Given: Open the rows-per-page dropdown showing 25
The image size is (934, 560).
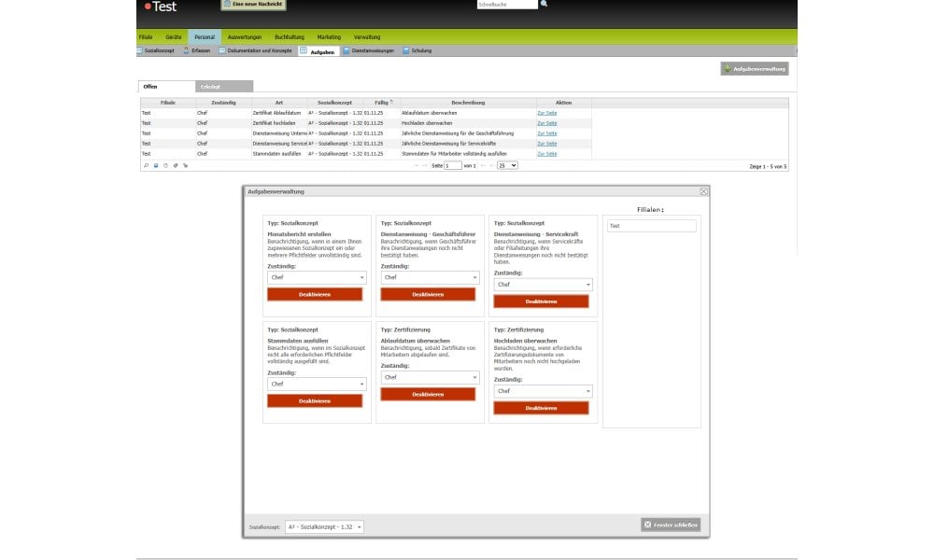Looking at the screenshot, I should [507, 165].
